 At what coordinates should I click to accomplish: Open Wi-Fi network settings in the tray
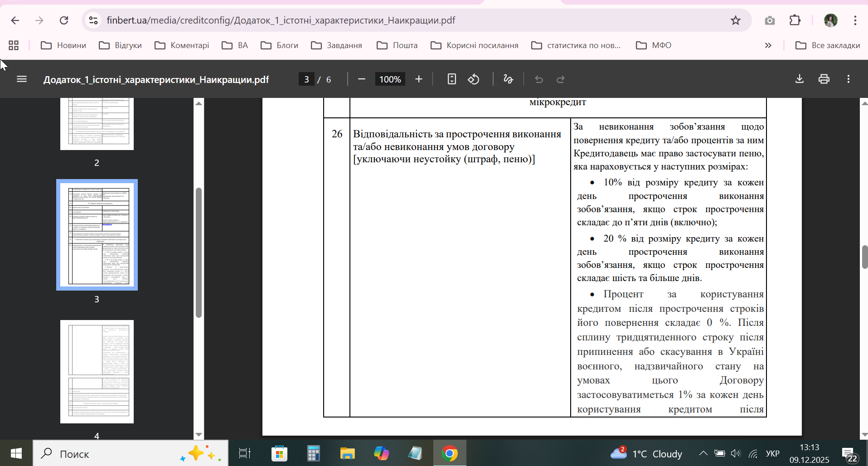point(753,453)
